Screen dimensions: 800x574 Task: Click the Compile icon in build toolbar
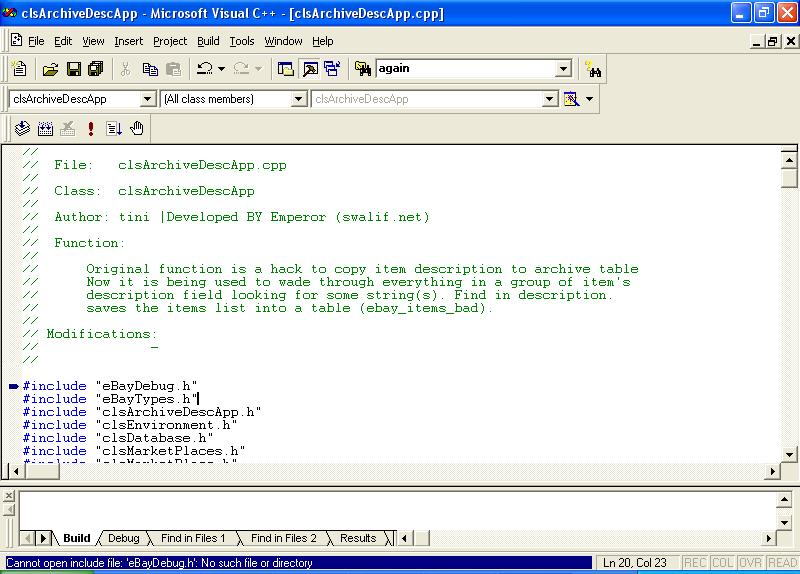point(22,128)
